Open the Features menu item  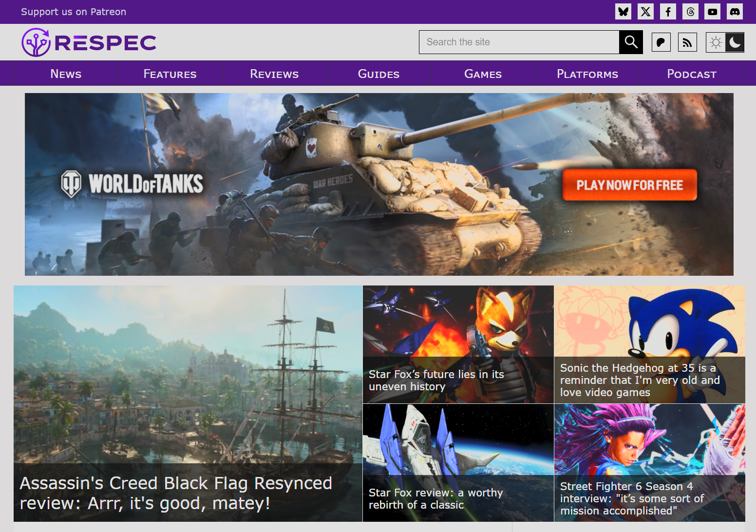coord(170,74)
